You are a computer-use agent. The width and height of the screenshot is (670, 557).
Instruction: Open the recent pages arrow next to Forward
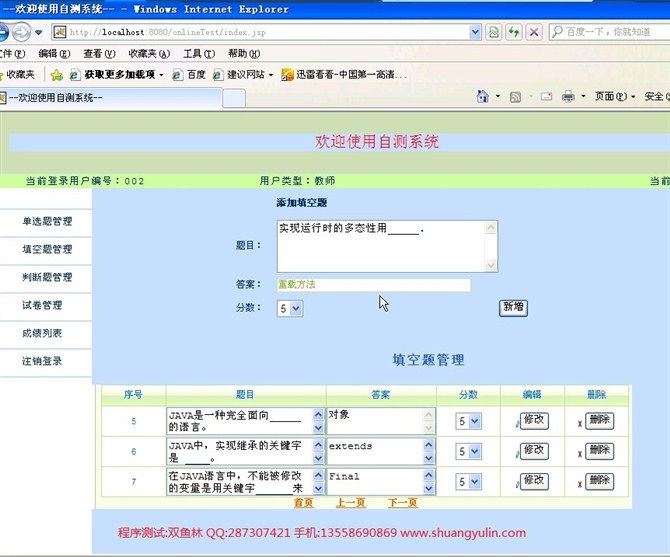pos(38,32)
